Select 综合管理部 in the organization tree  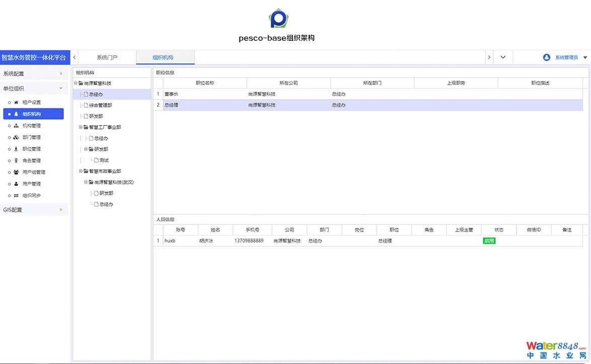(100, 105)
